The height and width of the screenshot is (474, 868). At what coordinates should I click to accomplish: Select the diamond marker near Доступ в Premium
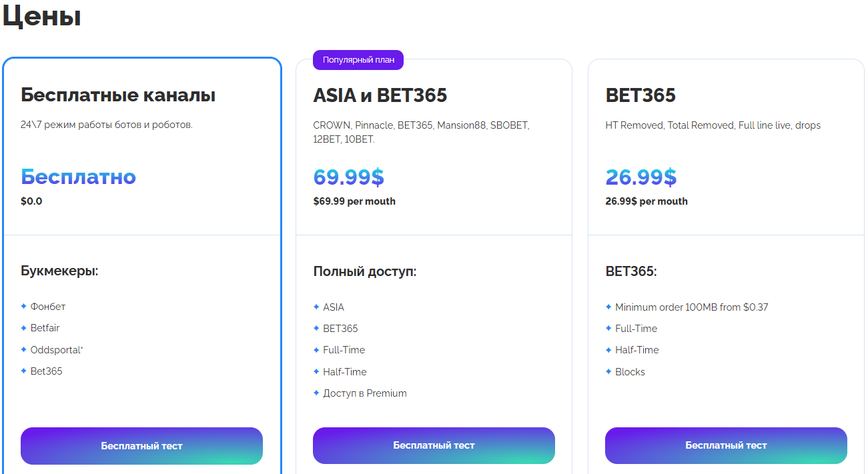coord(316,393)
